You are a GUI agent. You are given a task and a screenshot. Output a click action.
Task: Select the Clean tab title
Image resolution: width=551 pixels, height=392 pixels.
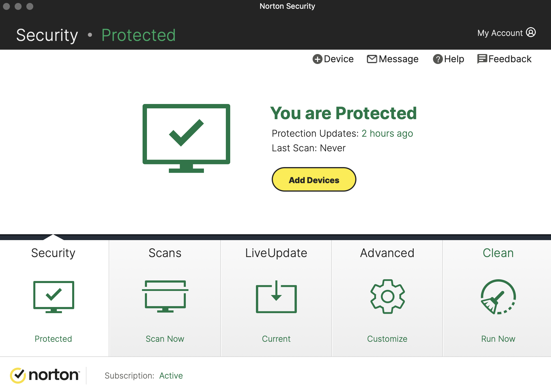(498, 253)
